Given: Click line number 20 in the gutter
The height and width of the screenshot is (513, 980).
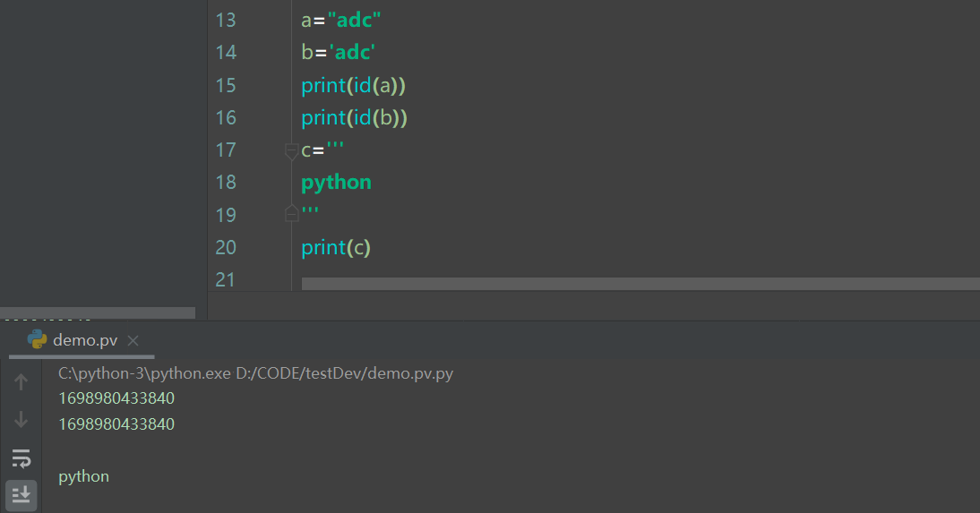Looking at the screenshot, I should pyautogui.click(x=226, y=247).
